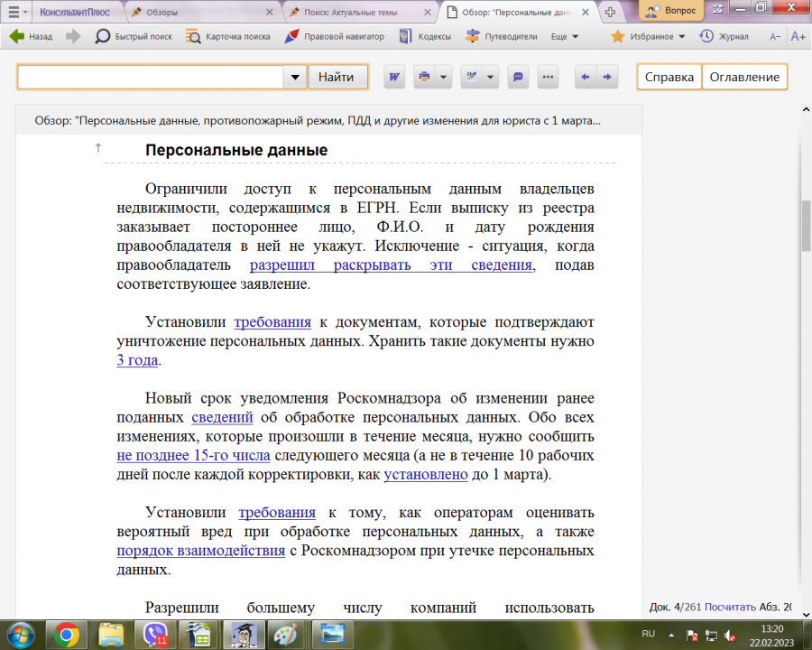The image size is (812, 650).
Task: Open Журнал history
Action: (x=724, y=37)
